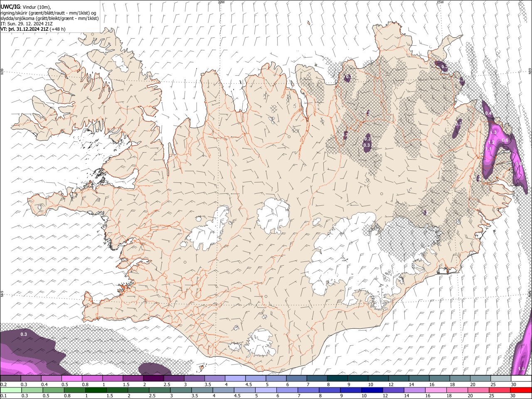Click the '3.5' label under snow legend
Viewport: 532px width, 399px height.
(208, 384)
